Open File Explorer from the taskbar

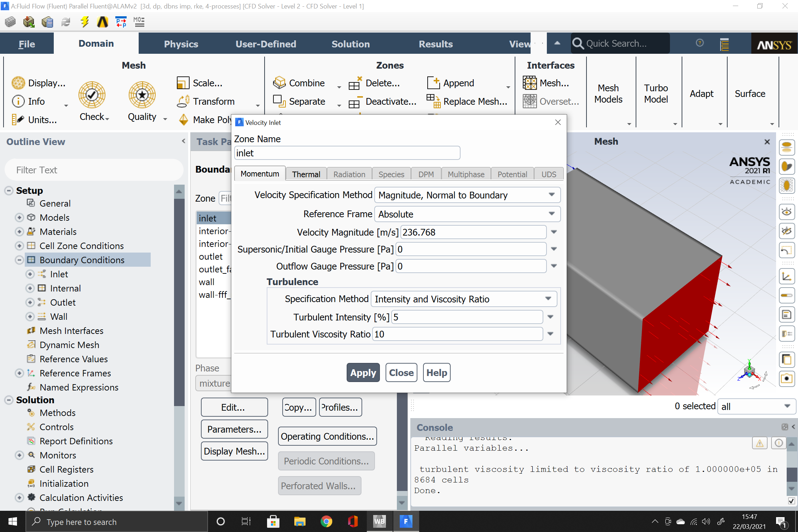pos(300,521)
